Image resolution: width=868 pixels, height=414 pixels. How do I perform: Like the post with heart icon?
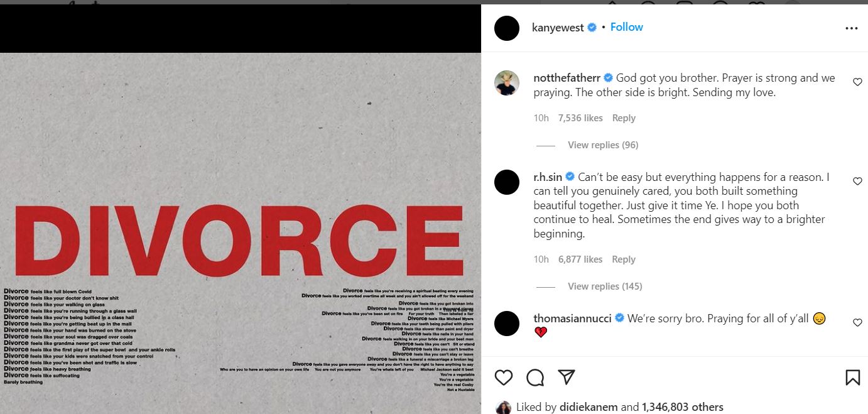(x=504, y=377)
